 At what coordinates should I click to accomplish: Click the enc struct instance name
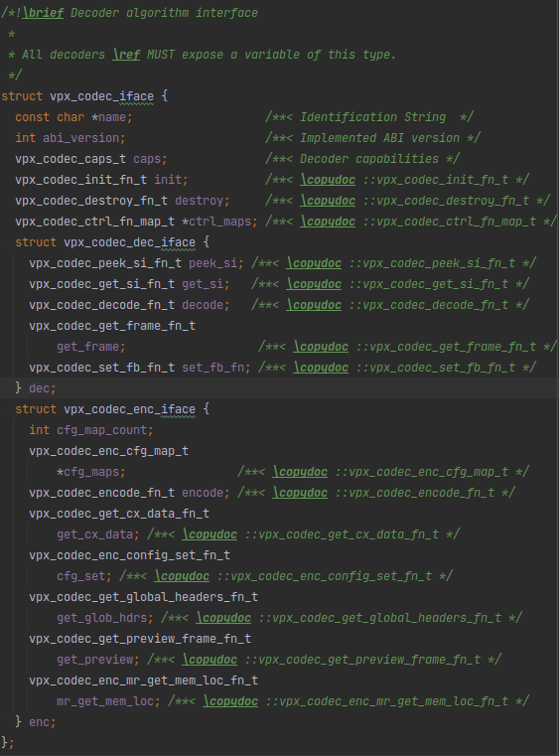point(39,722)
